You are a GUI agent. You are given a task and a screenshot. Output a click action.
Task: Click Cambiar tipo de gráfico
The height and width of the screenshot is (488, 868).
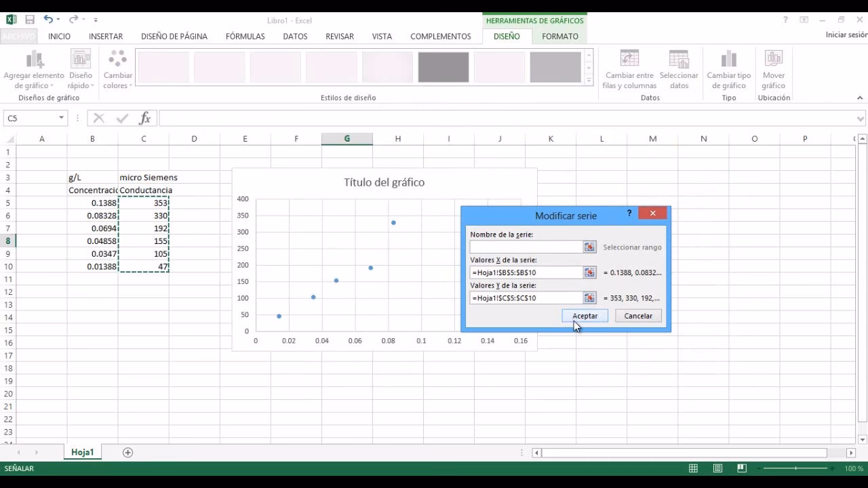pos(729,70)
